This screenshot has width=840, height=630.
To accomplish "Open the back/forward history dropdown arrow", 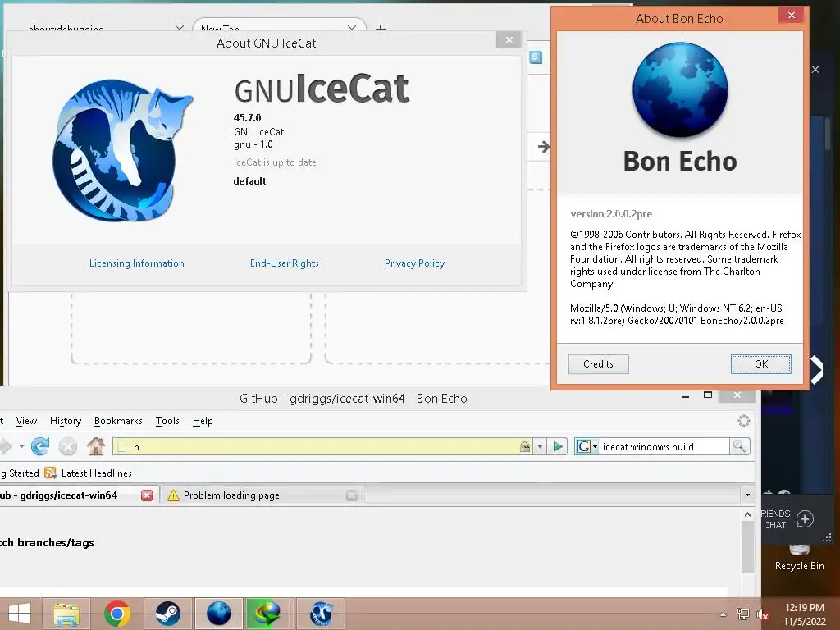I will 21,446.
